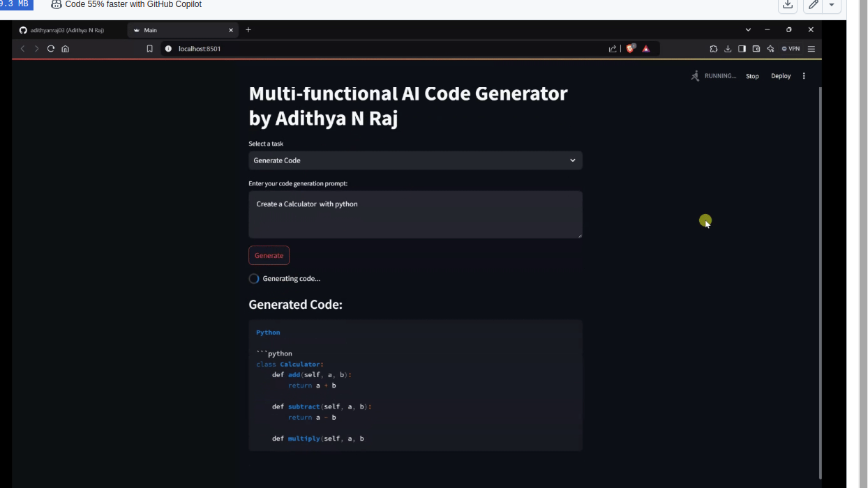Click the task dropdown chevron arrow
Viewport: 868px width, 488px height.
(573, 160)
